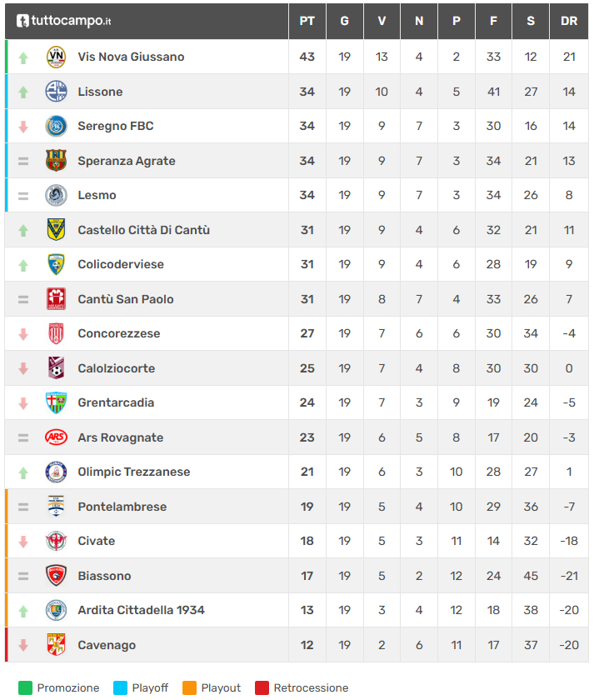Click the Playout legend label
The image size is (594, 700).
(x=221, y=688)
